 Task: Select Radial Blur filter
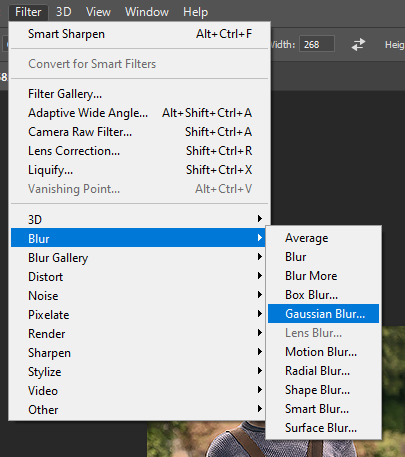pyautogui.click(x=323, y=371)
